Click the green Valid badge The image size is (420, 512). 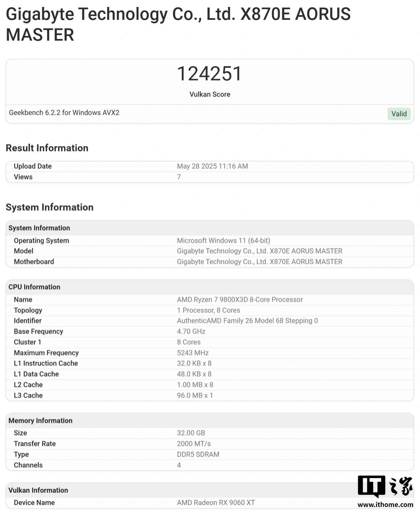pos(399,114)
